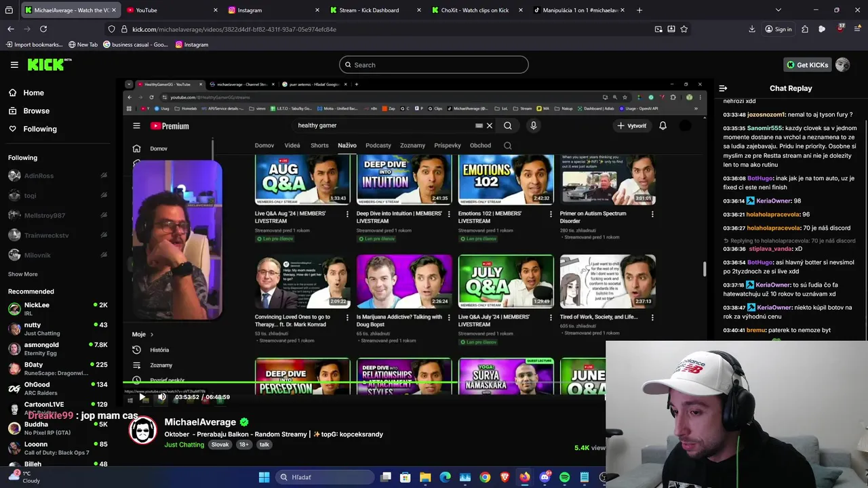This screenshot has height=488, width=868.
Task: Go back with the browser back arrow
Action: 11,29
